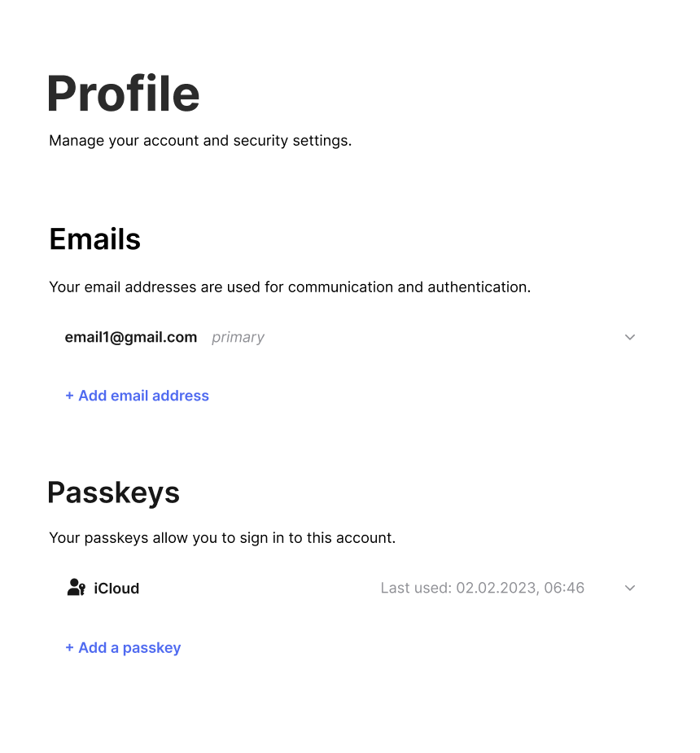Select the email1@gmail.com address text
Image resolution: width=700 pixels, height=753 pixels.
click(130, 337)
